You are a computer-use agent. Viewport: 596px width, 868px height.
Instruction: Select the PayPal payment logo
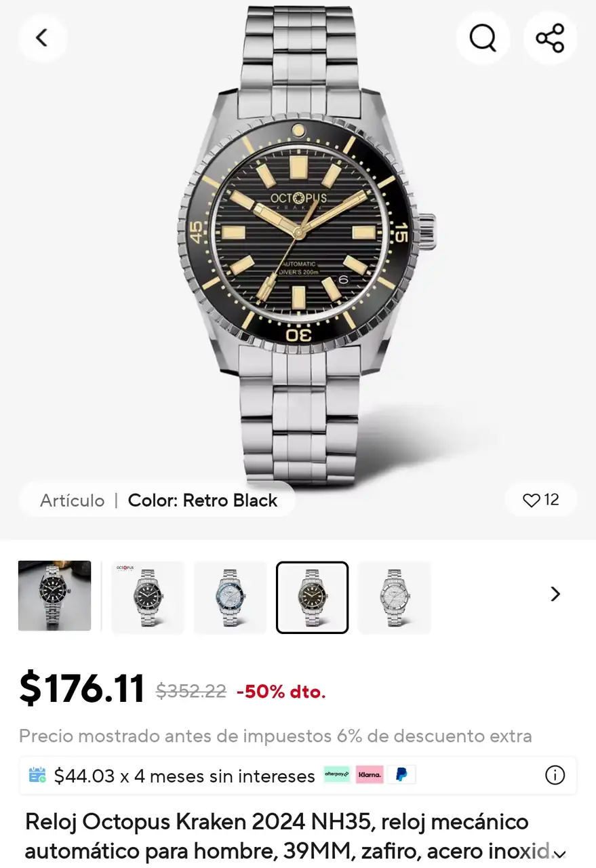pos(401,774)
